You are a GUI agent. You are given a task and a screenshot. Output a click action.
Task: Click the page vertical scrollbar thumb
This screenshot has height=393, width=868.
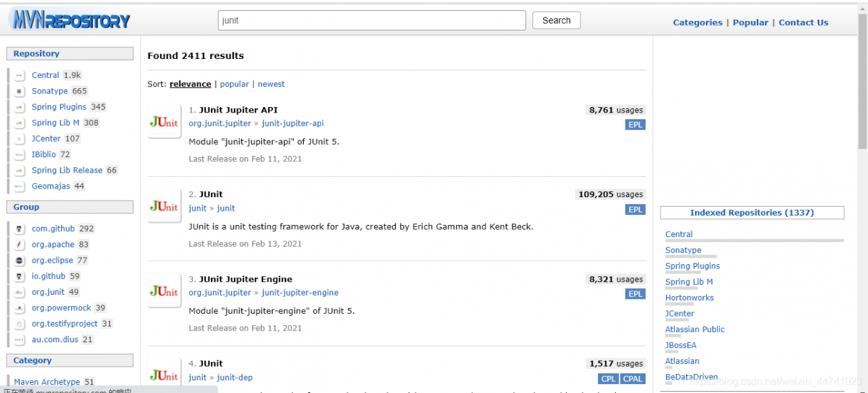863,80
